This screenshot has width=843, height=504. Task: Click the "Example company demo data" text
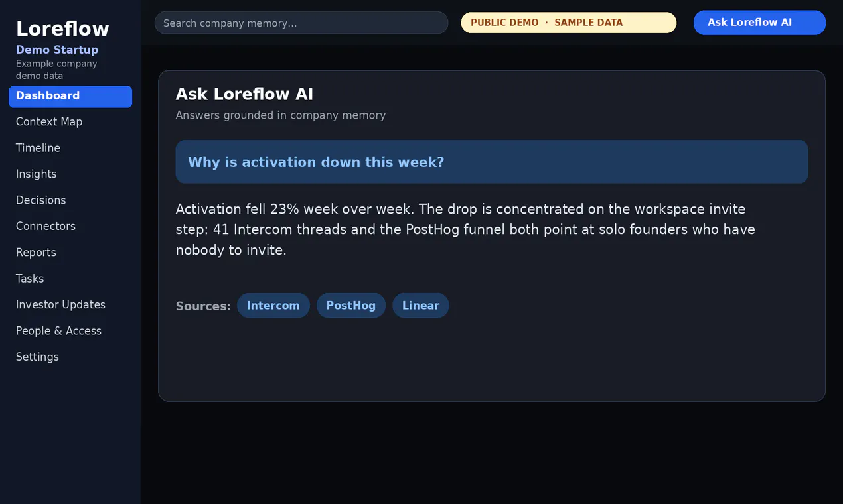(56, 70)
